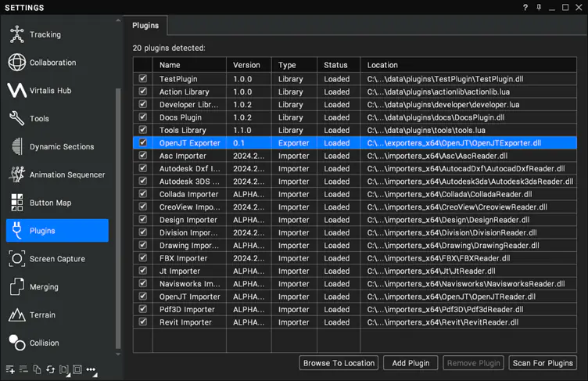Image resolution: width=588 pixels, height=381 pixels.
Task: Select the Autodesk 3DS plugin row
Action: (x=355, y=182)
